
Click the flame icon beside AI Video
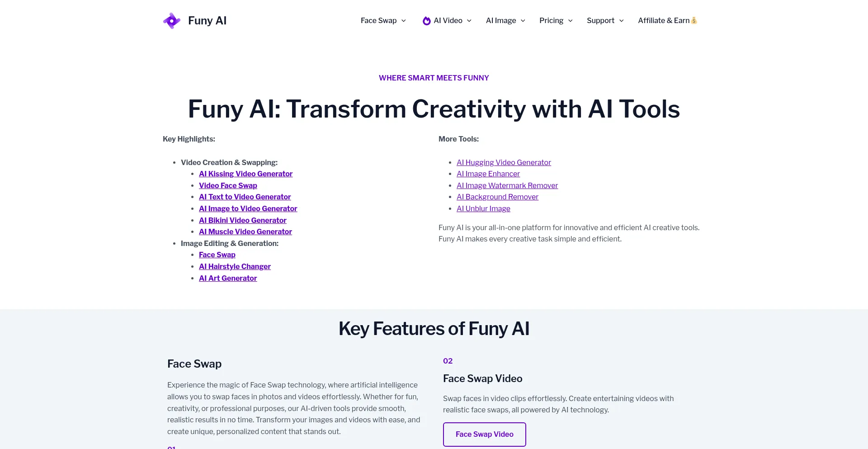click(x=426, y=21)
